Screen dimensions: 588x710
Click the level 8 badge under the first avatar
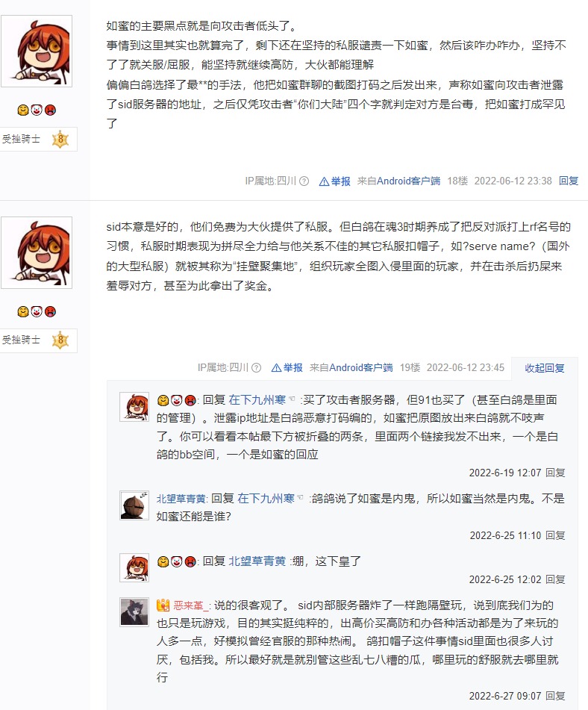click(x=60, y=139)
